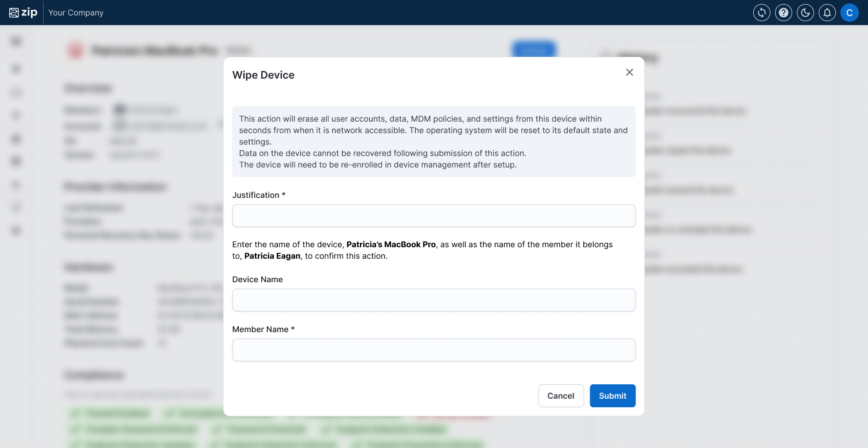Click the bold "Patricia's MacBook Pro" text

click(391, 244)
